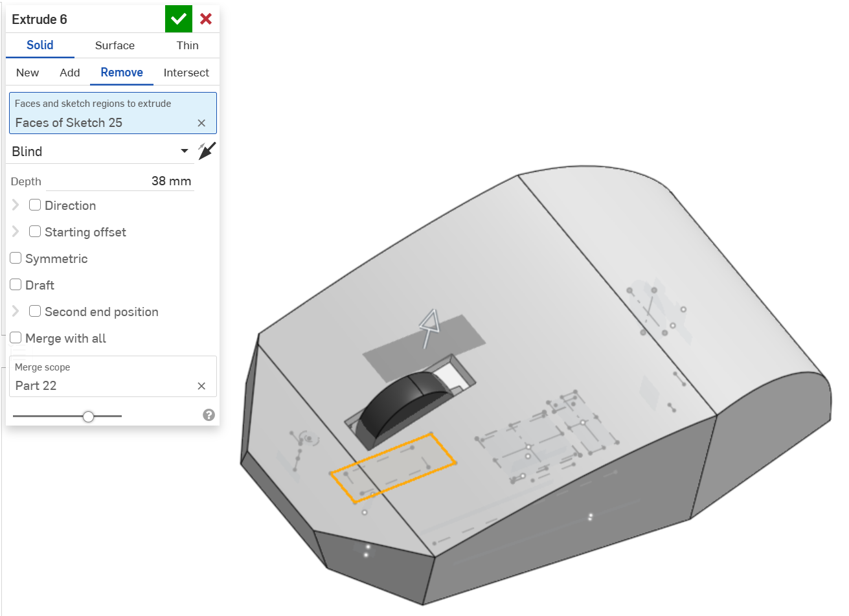Switch to the Surface tab
Screen dimensions: 849x616
click(115, 45)
